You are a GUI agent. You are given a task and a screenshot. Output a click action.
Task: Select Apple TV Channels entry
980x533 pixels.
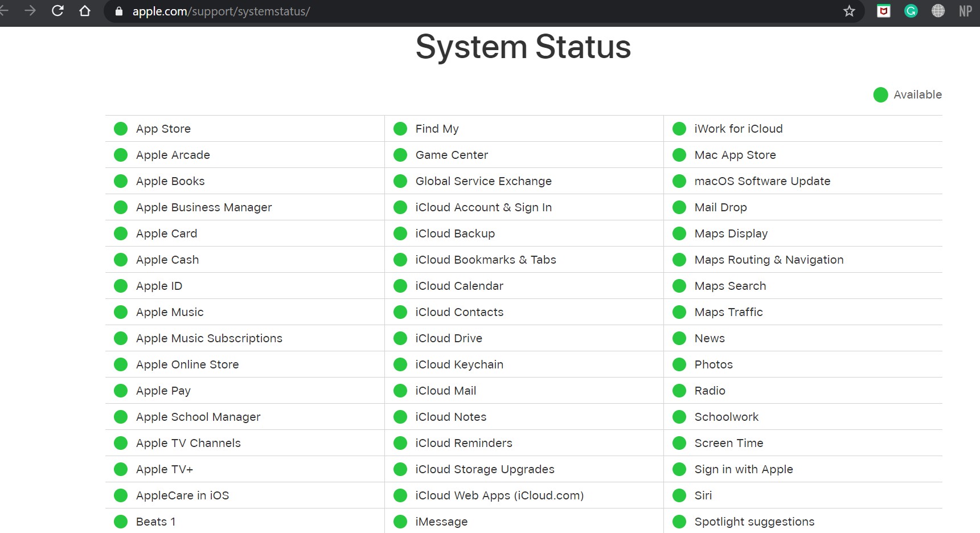point(188,443)
